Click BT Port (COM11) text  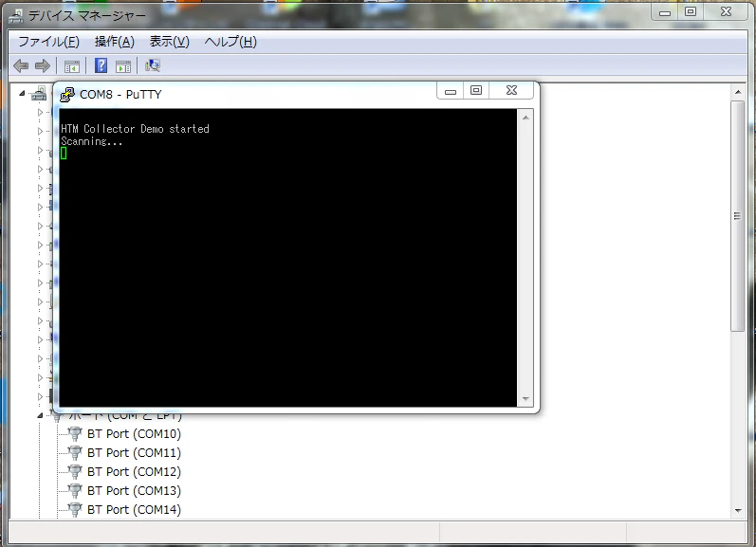tap(134, 452)
